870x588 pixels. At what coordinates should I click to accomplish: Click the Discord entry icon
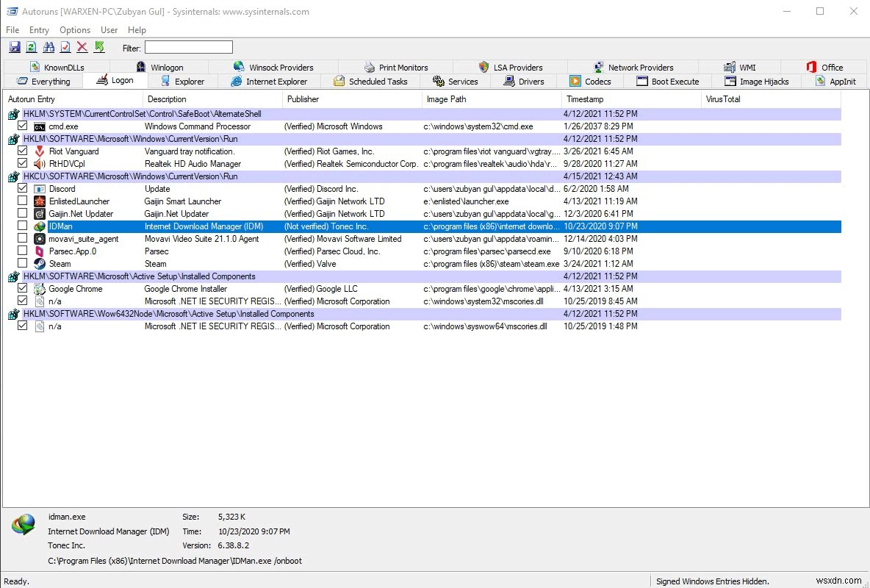39,188
